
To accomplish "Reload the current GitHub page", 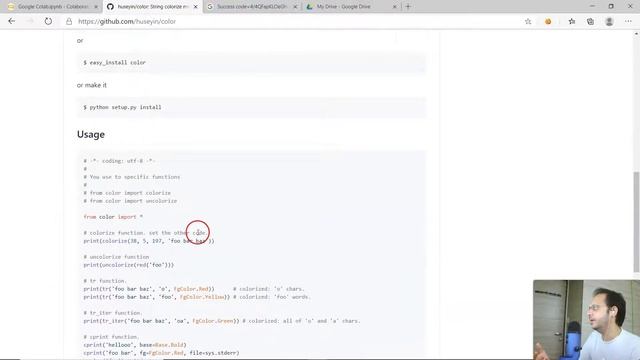I will click(48, 21).
